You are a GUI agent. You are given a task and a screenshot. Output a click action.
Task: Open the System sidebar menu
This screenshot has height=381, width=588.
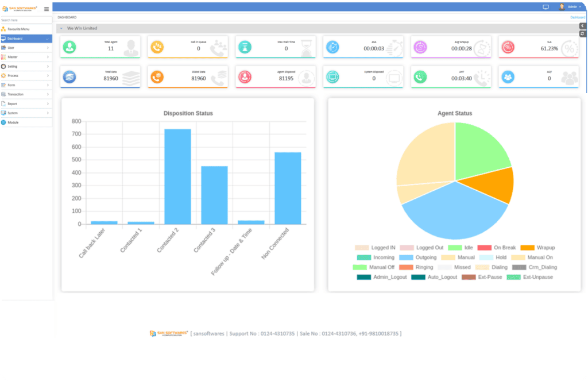(x=26, y=113)
